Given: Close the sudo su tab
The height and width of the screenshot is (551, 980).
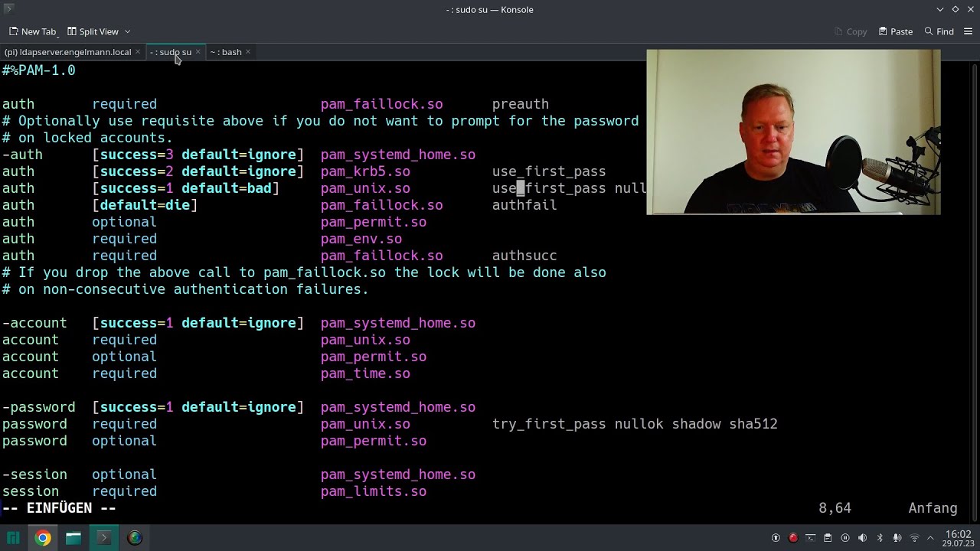Looking at the screenshot, I should click(x=198, y=52).
